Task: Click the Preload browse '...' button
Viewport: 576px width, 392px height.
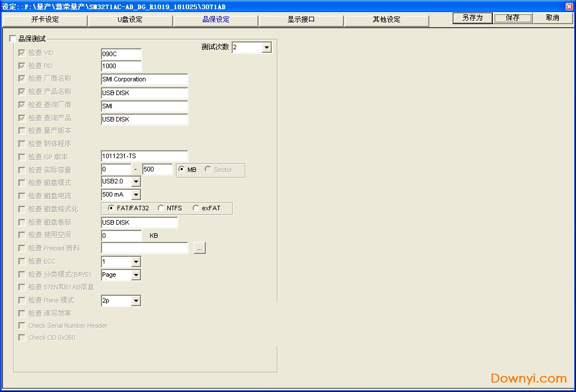Action: (x=199, y=248)
